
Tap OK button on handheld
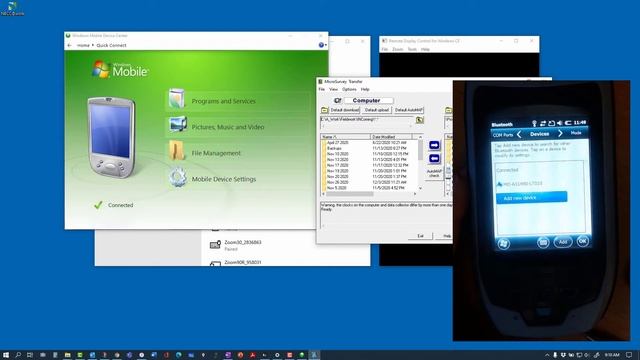pos(582,241)
